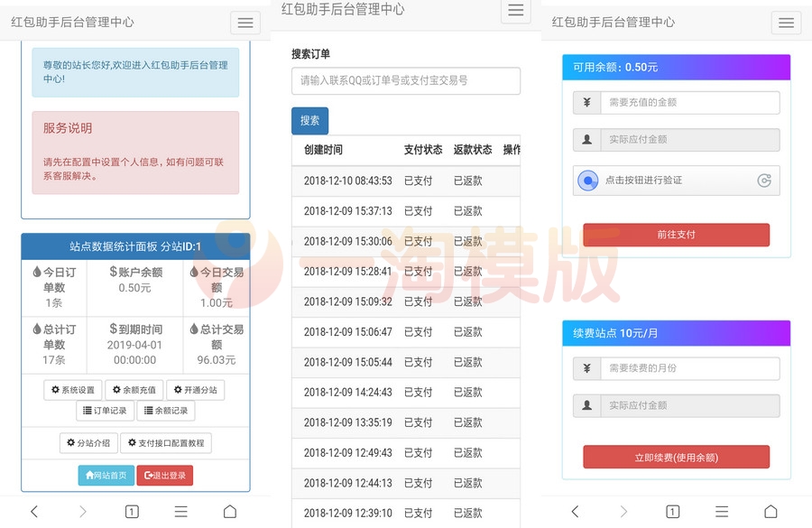Select order row 2018-12-09 15:28:41

pyautogui.click(x=406, y=272)
